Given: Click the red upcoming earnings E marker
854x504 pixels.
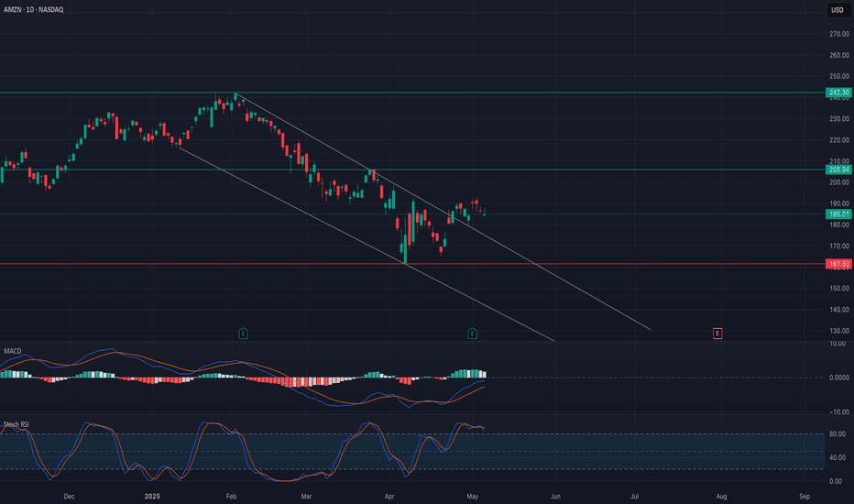Looking at the screenshot, I should tap(717, 334).
